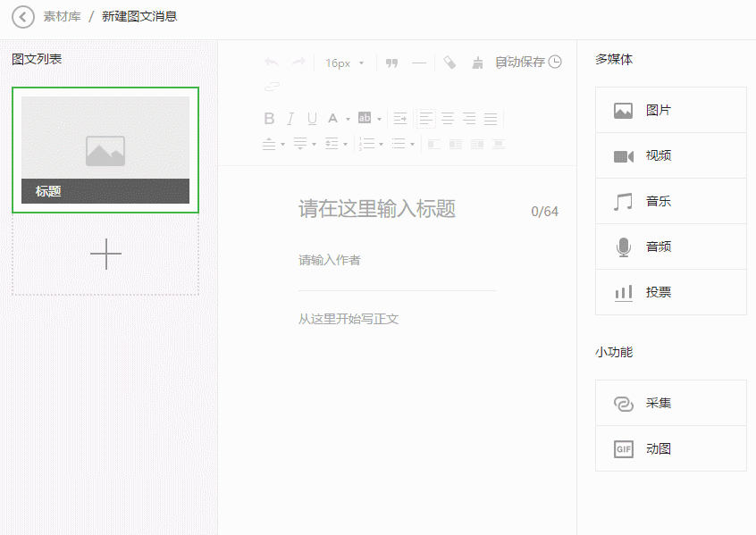
Task: Go back using the circular arrow button
Action: 22,17
